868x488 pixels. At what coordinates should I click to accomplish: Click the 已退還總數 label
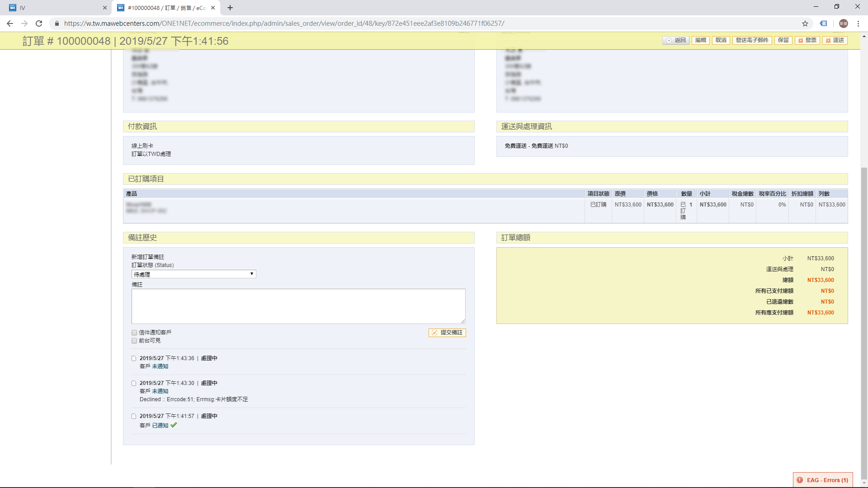779,302
